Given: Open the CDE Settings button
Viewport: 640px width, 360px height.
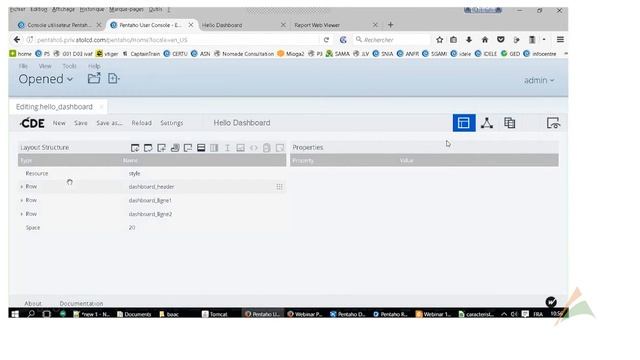Looking at the screenshot, I should tap(172, 123).
